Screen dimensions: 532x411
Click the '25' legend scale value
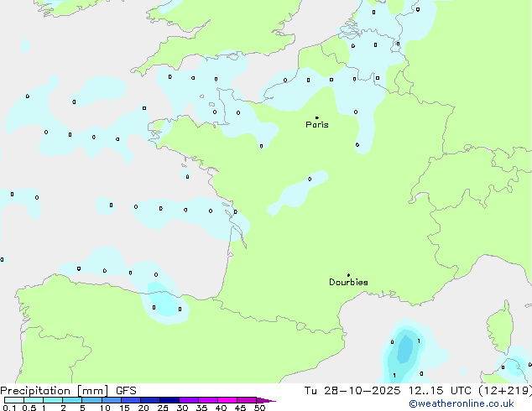coord(163,408)
